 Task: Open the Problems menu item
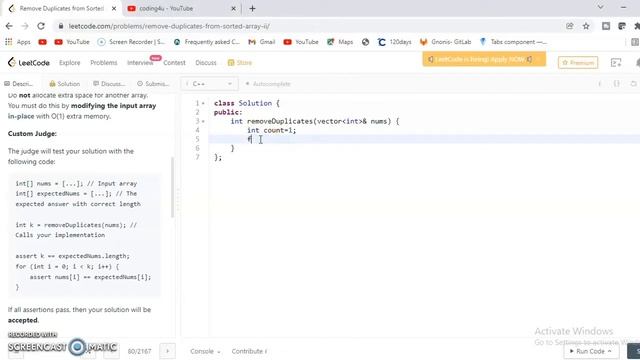pos(104,62)
